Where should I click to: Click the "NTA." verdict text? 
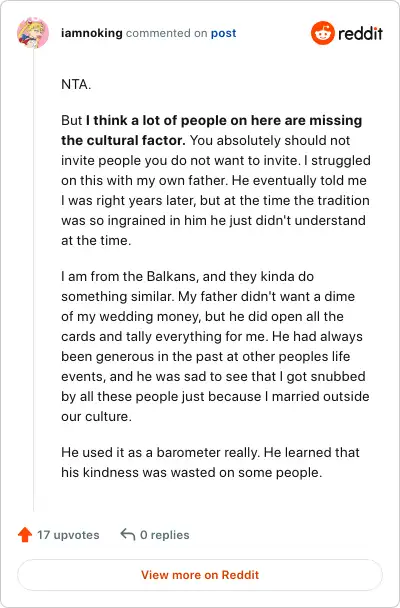point(76,85)
